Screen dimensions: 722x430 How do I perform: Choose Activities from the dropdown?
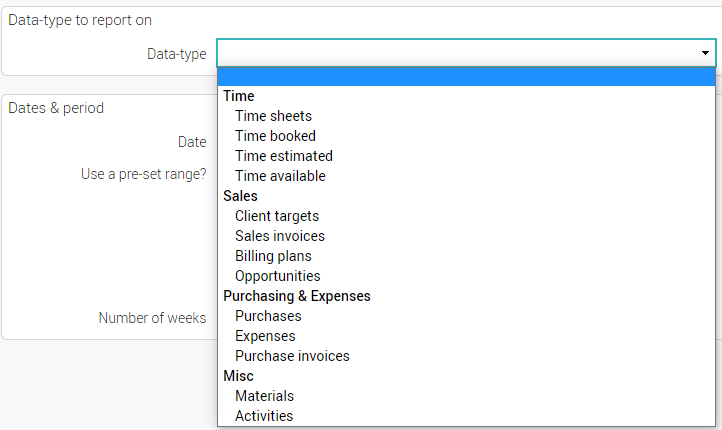(x=264, y=416)
